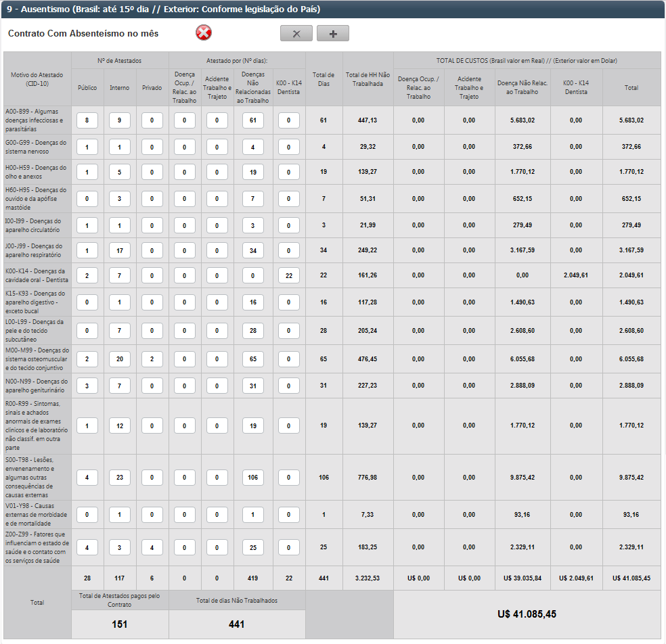Click K00-K14 Dentista field showing 22
666x644 pixels.
tap(289, 276)
